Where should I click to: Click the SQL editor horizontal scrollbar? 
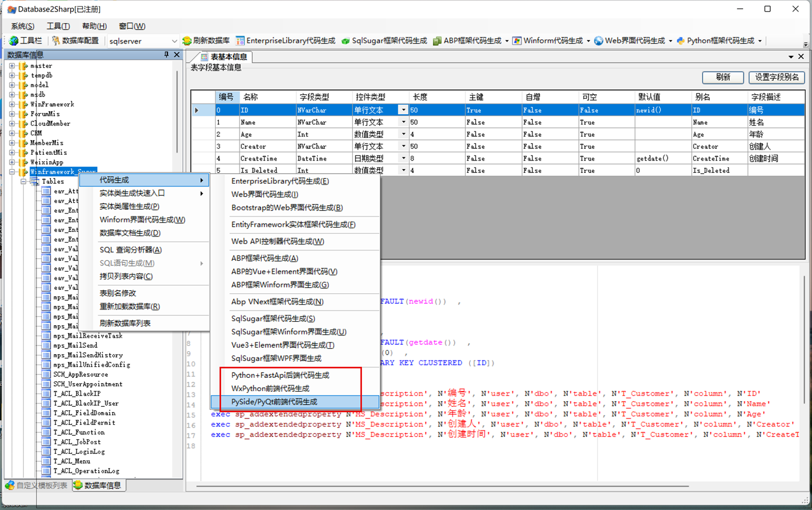[444, 486]
